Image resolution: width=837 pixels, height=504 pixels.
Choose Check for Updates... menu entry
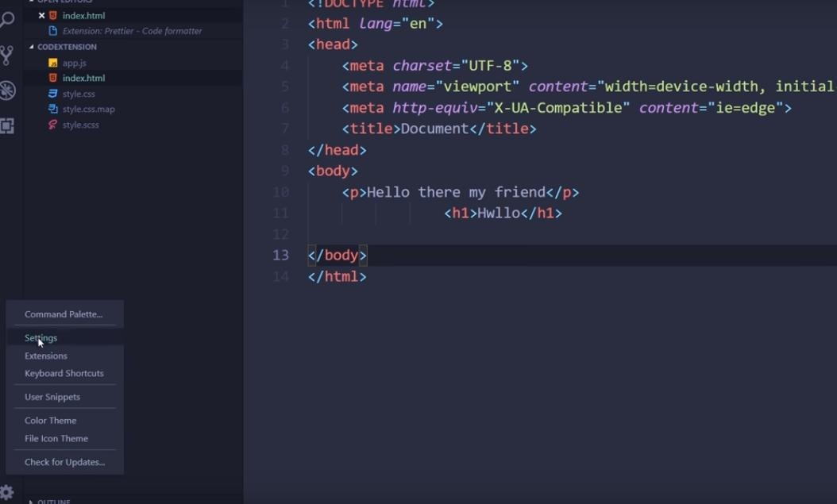click(x=64, y=462)
